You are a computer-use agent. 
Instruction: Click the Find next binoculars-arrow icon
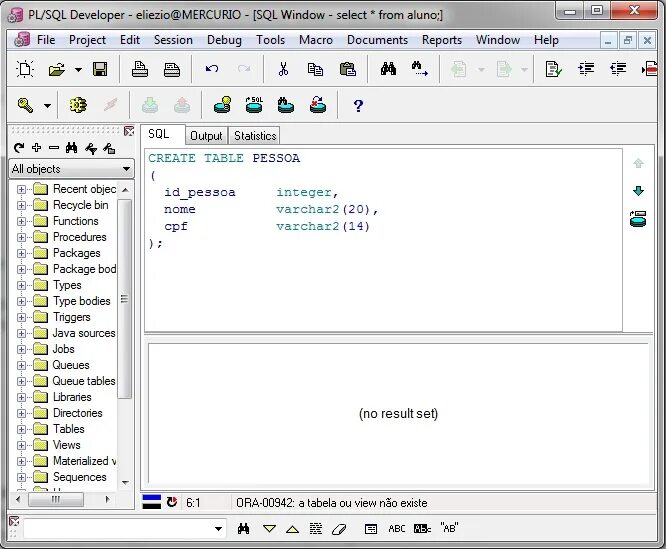[420, 69]
